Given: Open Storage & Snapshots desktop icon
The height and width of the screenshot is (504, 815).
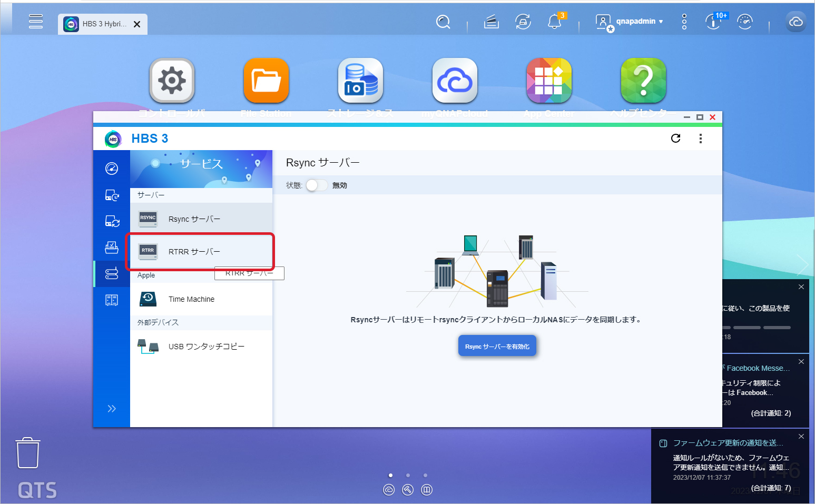Looking at the screenshot, I should (x=360, y=81).
